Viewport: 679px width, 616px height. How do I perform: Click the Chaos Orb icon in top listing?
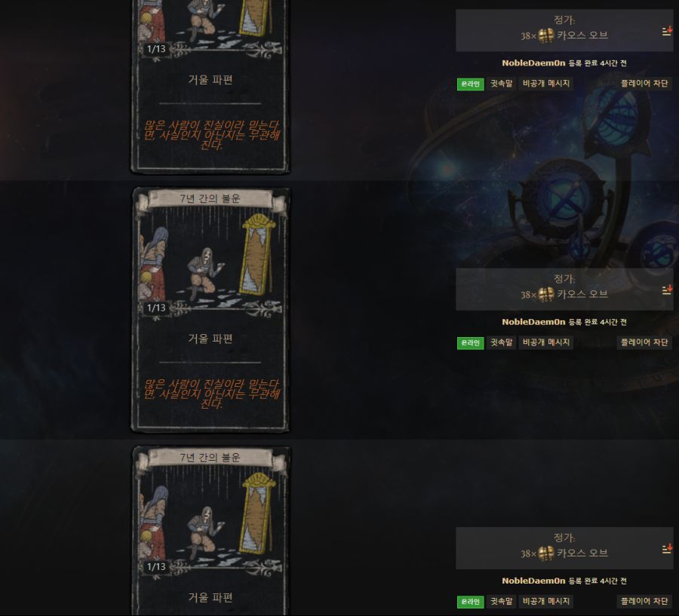click(x=546, y=35)
